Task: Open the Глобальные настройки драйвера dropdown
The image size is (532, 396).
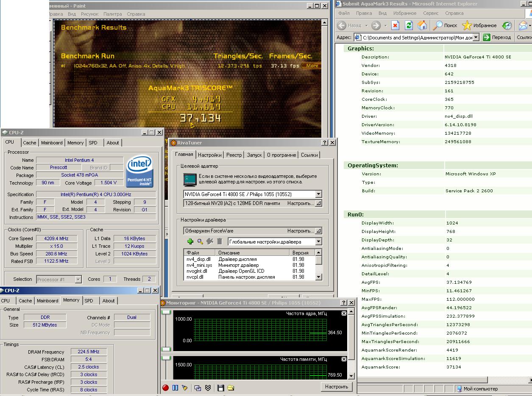Action: (318, 242)
